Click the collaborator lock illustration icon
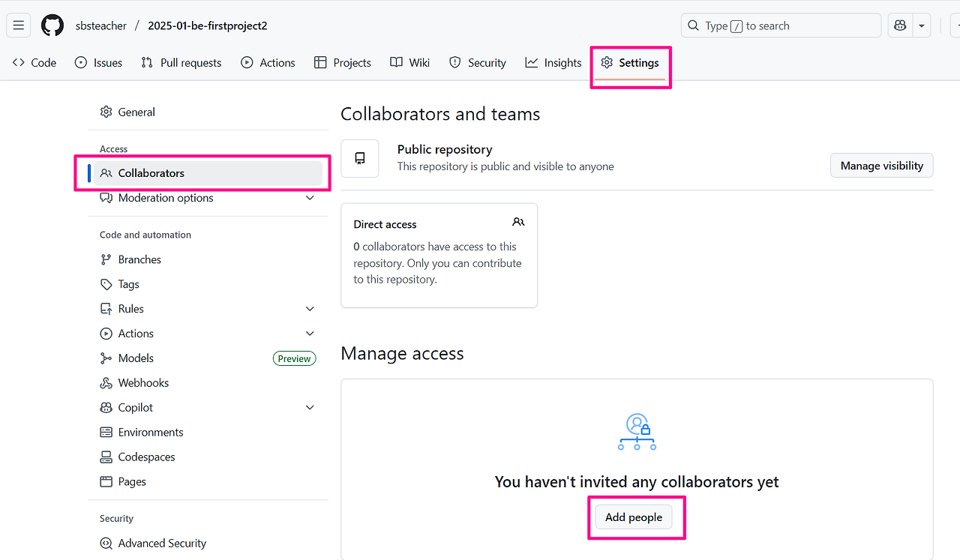Viewport: 960px width, 560px height. (x=637, y=432)
